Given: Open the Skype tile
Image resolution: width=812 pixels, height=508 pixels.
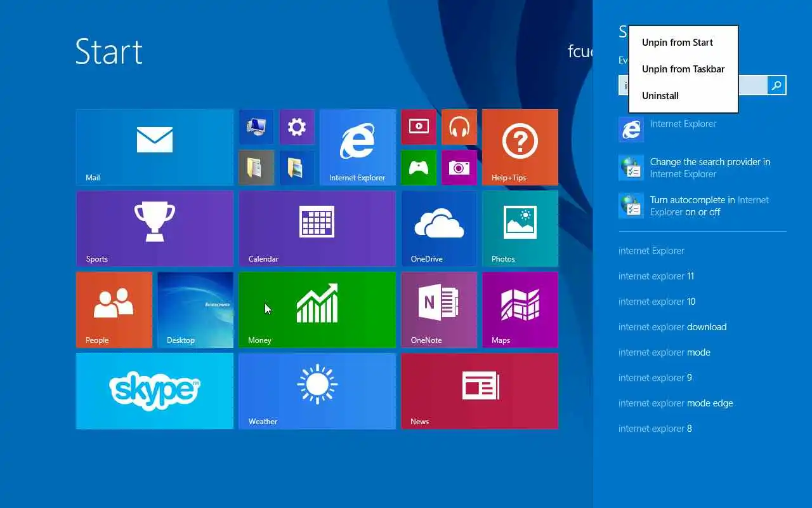Looking at the screenshot, I should click(x=155, y=391).
